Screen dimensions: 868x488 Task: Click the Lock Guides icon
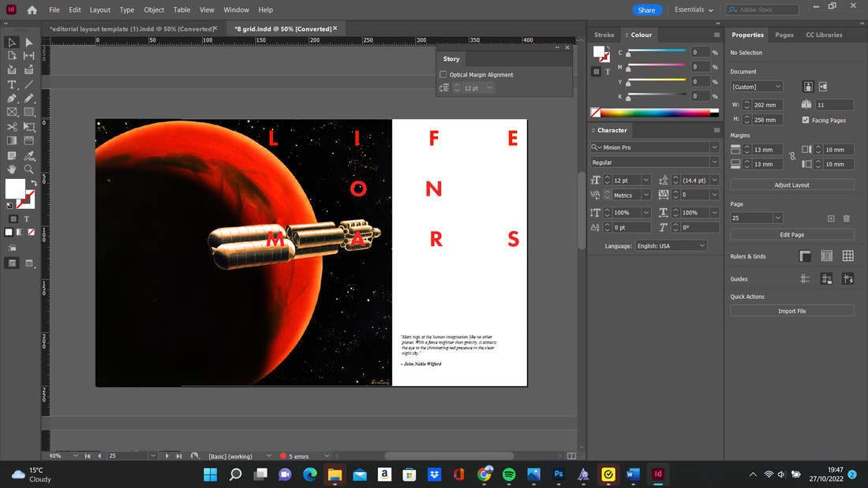826,279
